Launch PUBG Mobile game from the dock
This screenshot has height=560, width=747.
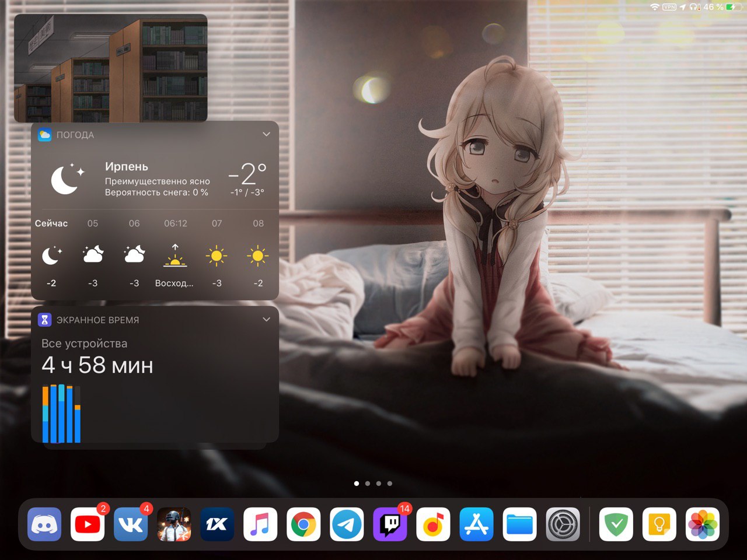coord(174,524)
